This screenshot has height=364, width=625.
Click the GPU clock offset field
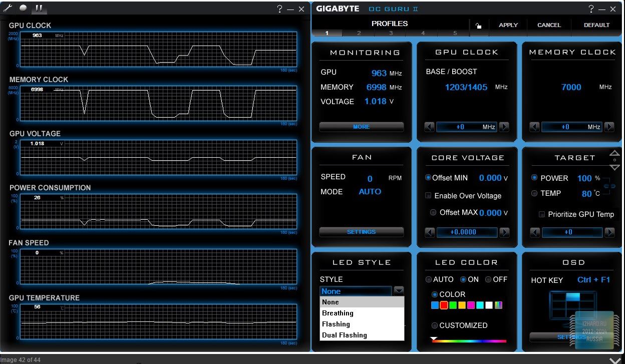(467, 127)
